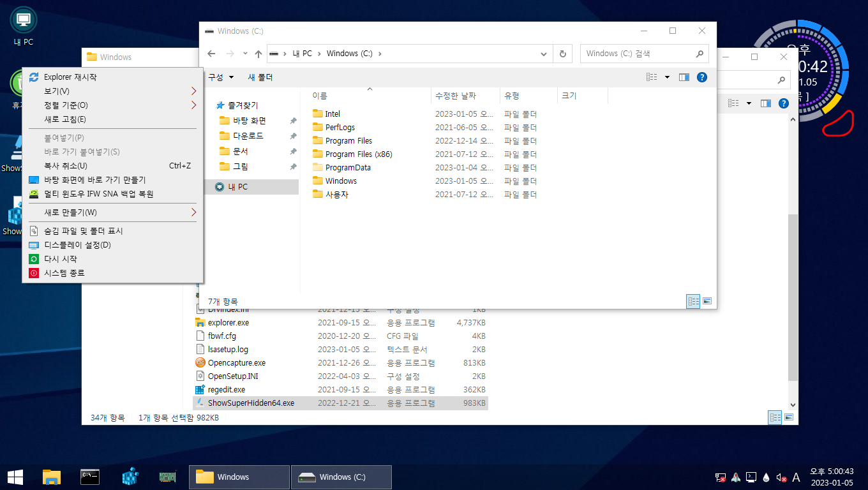Expand the address bar history dropdown

544,54
